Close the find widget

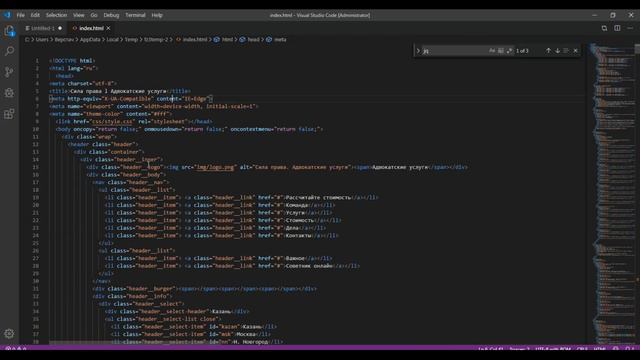pyautogui.click(x=576, y=51)
